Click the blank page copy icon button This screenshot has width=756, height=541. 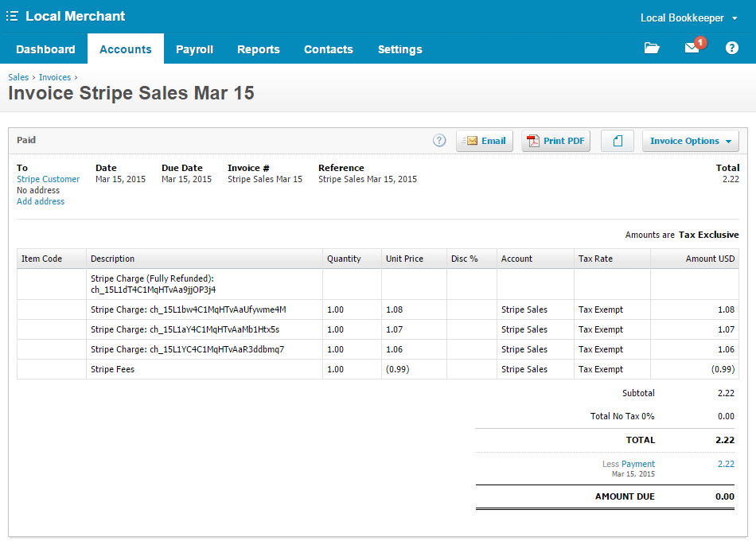(618, 141)
